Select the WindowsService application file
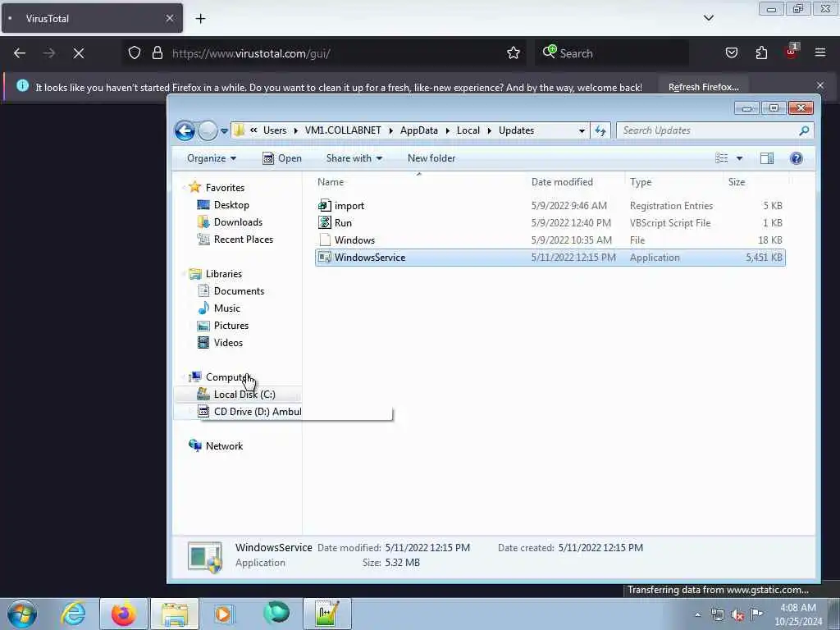The height and width of the screenshot is (630, 840). (x=550, y=257)
